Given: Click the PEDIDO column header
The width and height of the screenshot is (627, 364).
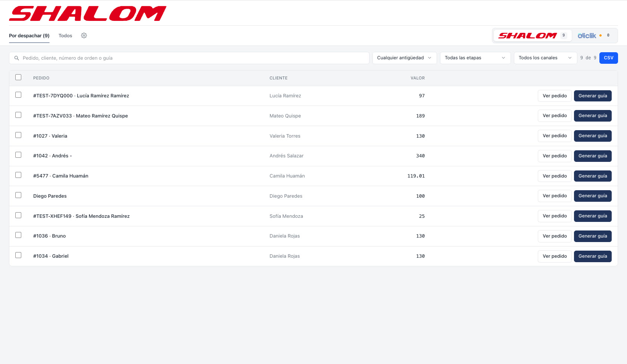Looking at the screenshot, I should click(x=41, y=78).
